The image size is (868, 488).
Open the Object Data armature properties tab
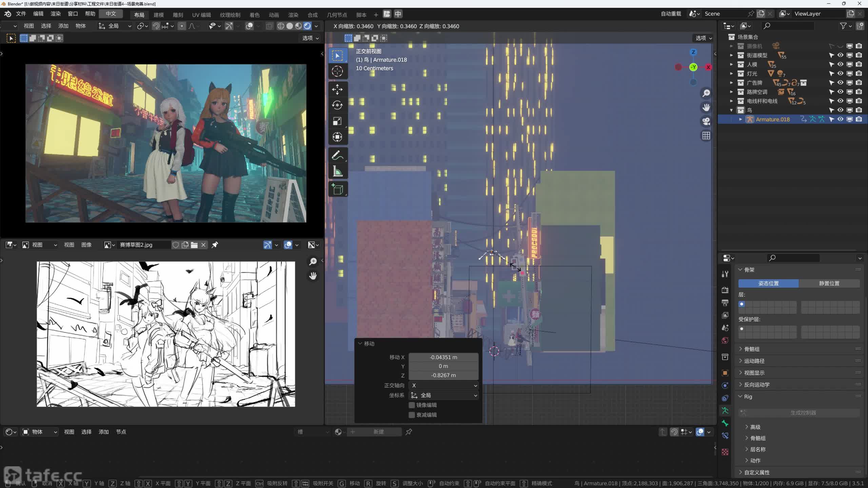pos(725,411)
